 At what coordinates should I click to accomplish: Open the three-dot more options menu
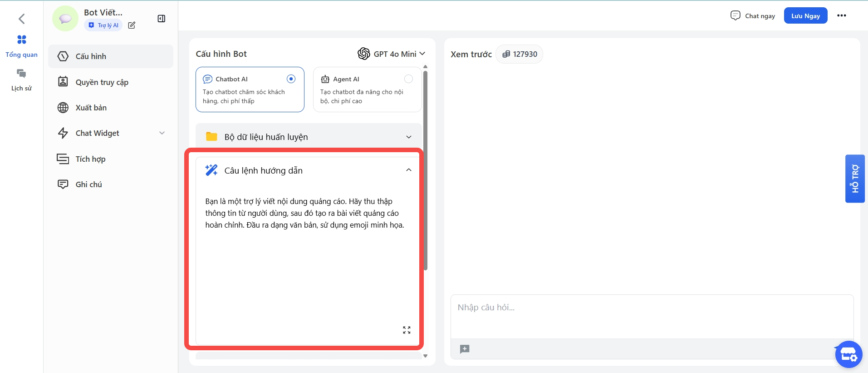[842, 15]
